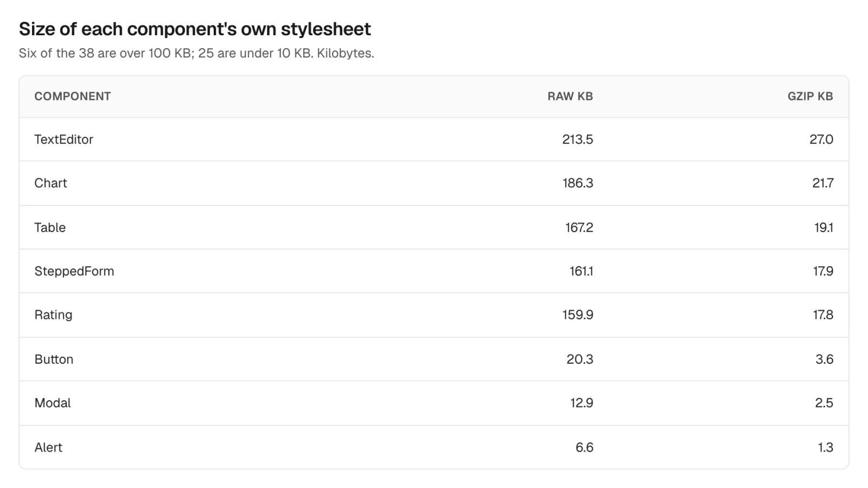This screenshot has width=868, height=488.
Task: Click the subtitle starting 'Six of the 38'
Action: 196,54
